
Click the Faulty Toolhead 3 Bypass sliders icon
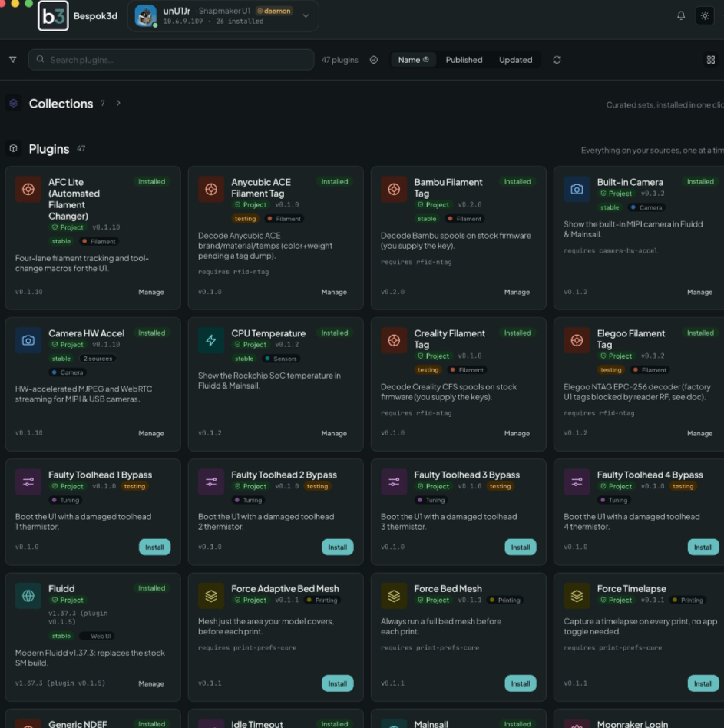click(394, 482)
